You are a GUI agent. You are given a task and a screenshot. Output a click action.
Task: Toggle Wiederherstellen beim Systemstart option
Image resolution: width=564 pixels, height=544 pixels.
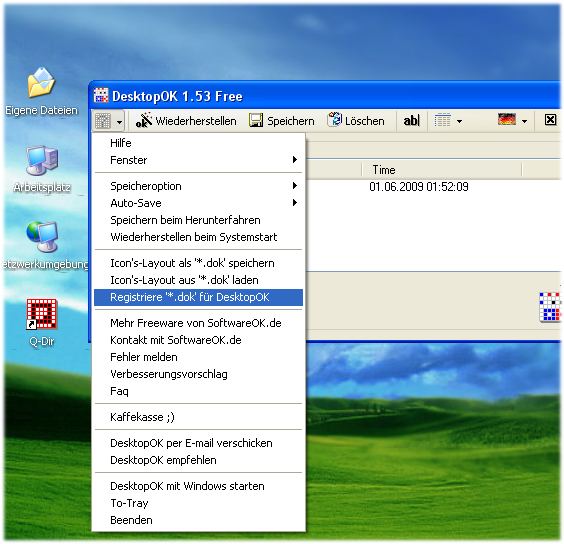click(198, 237)
